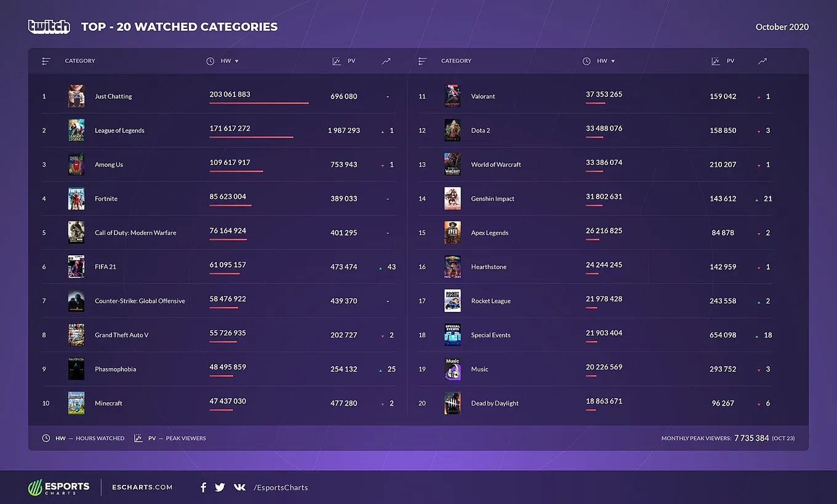This screenshot has width=837, height=504.
Task: Click the green up arrow in the Special Events row
Action: (757, 336)
